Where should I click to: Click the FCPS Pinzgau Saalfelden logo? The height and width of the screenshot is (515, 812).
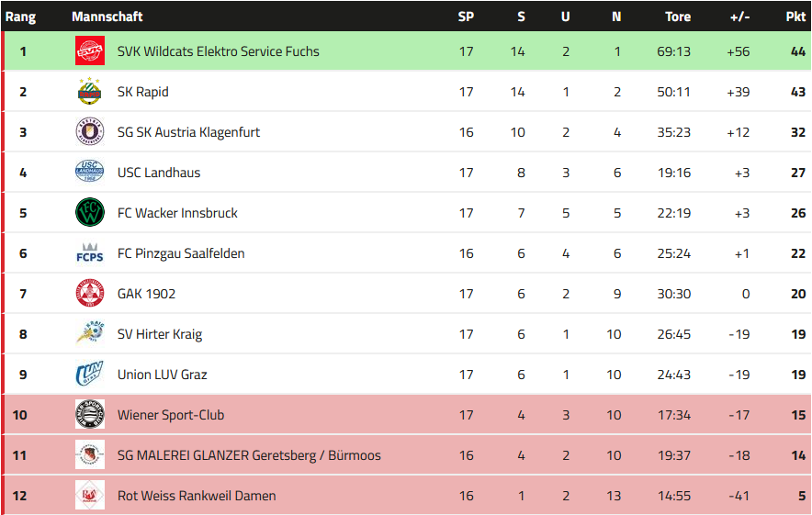coord(90,253)
